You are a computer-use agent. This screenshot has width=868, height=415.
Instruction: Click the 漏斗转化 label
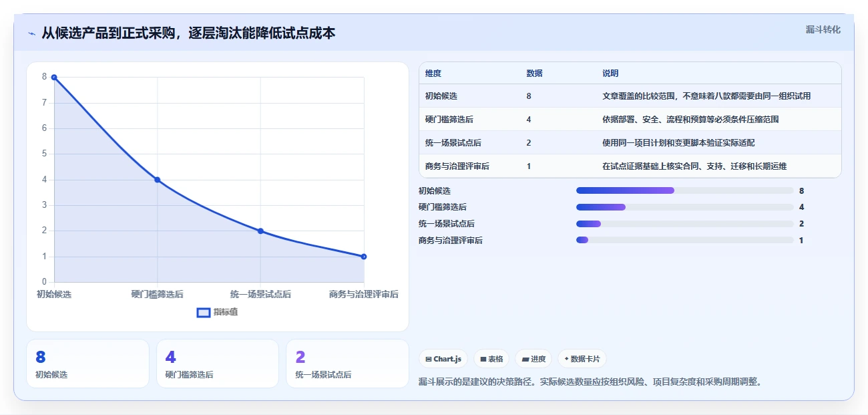coord(823,29)
